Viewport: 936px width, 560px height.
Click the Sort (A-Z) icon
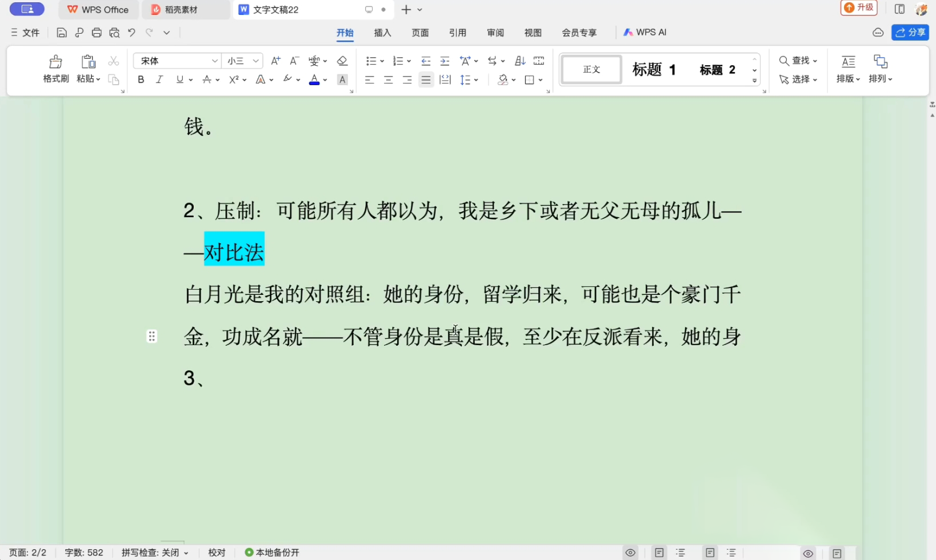point(520,61)
